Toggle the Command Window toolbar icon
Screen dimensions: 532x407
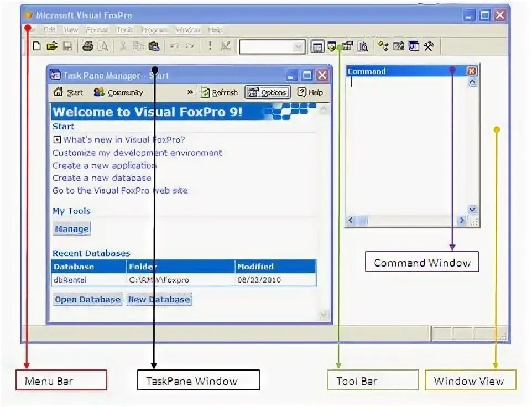point(317,47)
